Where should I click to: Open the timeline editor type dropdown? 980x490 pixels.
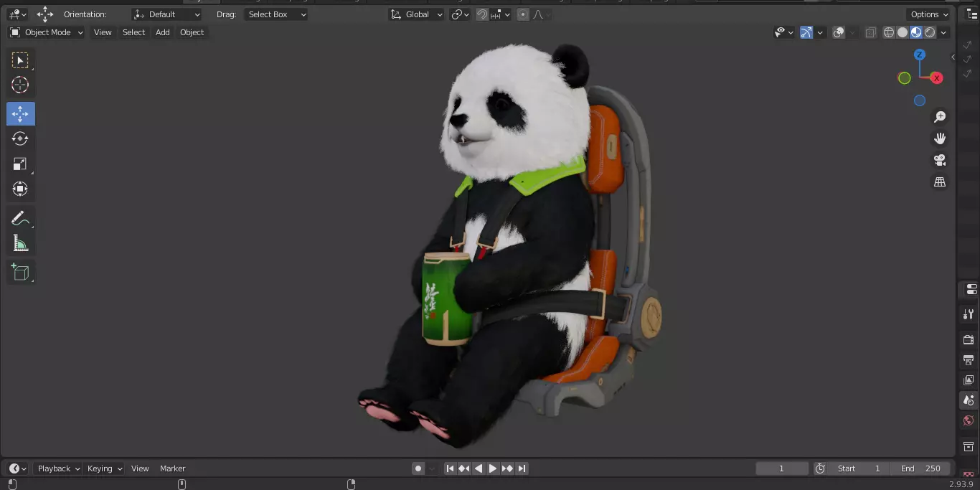pos(18,468)
